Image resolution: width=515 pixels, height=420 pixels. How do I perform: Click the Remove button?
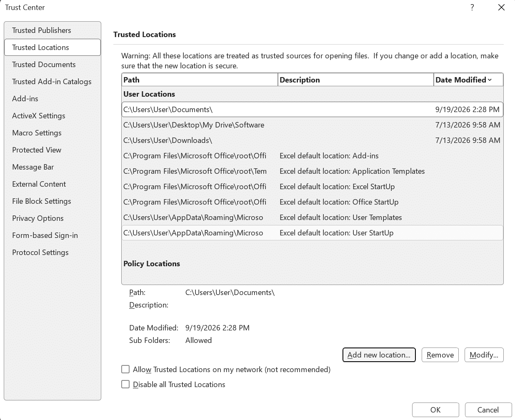click(x=440, y=355)
